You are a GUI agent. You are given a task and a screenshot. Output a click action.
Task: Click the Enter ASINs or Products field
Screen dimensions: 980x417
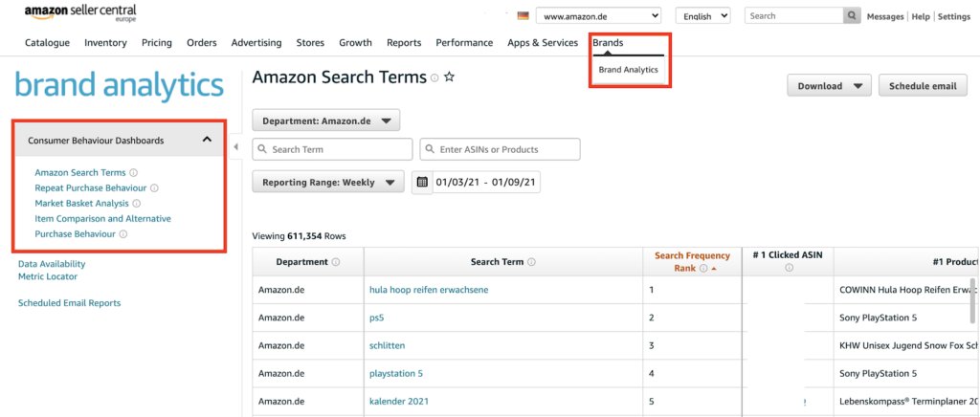(500, 149)
